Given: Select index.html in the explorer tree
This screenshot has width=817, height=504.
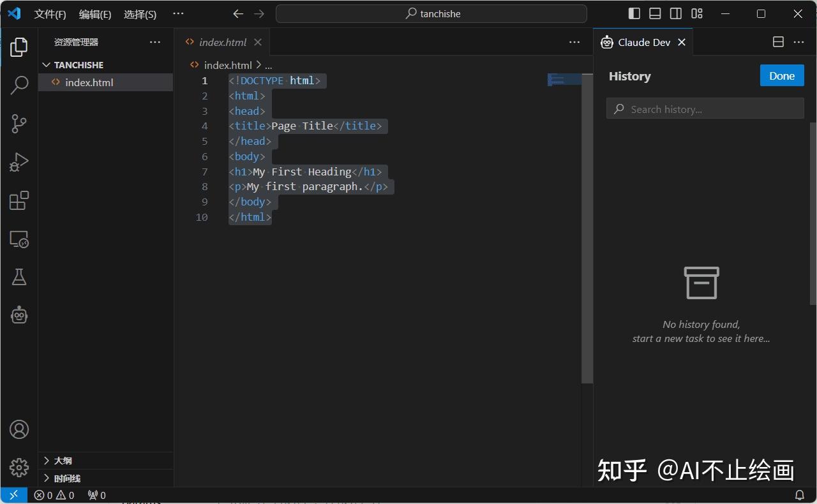Looking at the screenshot, I should [106, 82].
